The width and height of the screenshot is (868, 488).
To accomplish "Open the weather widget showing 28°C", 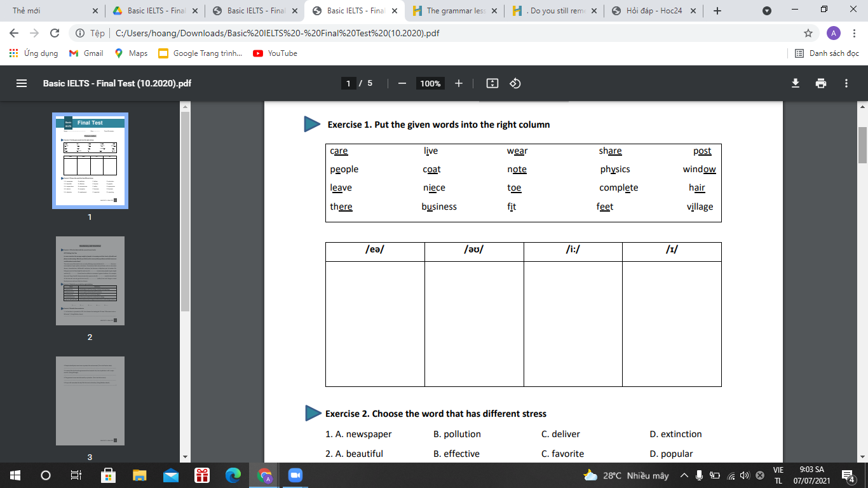I will [x=626, y=475].
